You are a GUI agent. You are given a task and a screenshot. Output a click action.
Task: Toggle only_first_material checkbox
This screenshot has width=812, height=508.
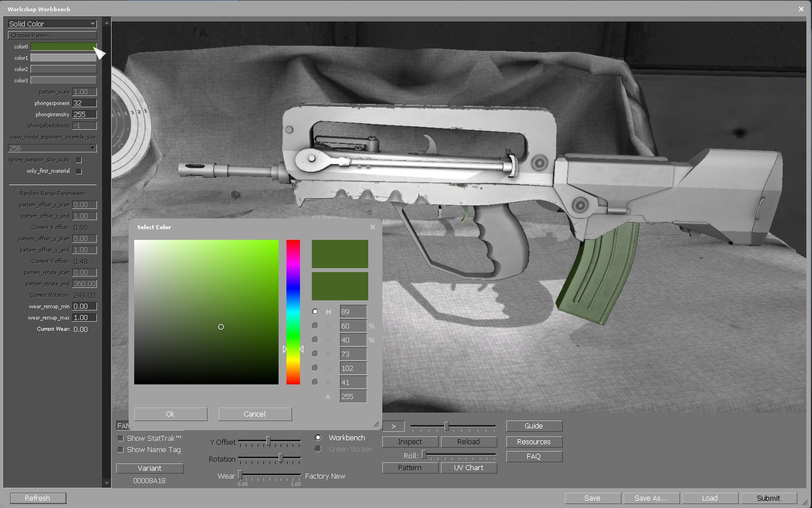tap(79, 171)
